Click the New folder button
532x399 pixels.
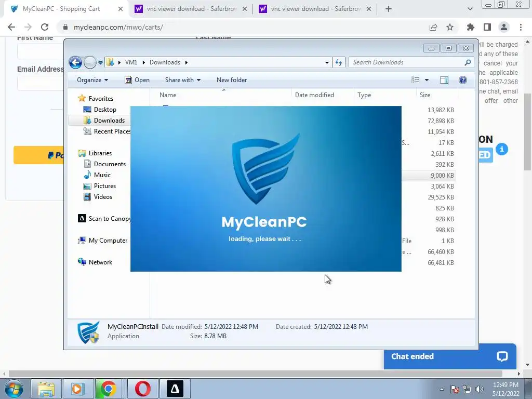click(x=232, y=80)
